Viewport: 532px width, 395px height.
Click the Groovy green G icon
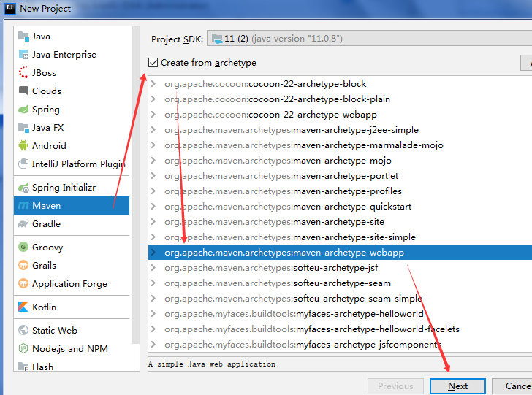[23, 247]
